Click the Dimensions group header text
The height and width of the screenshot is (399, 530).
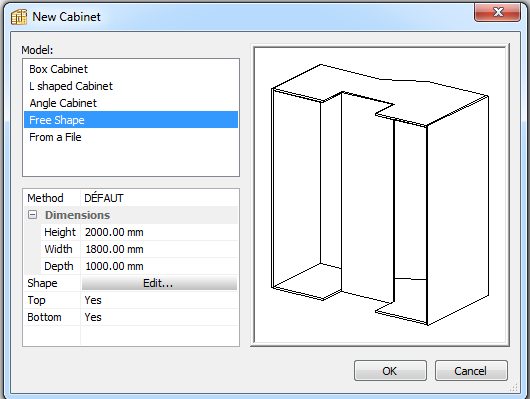click(77, 215)
